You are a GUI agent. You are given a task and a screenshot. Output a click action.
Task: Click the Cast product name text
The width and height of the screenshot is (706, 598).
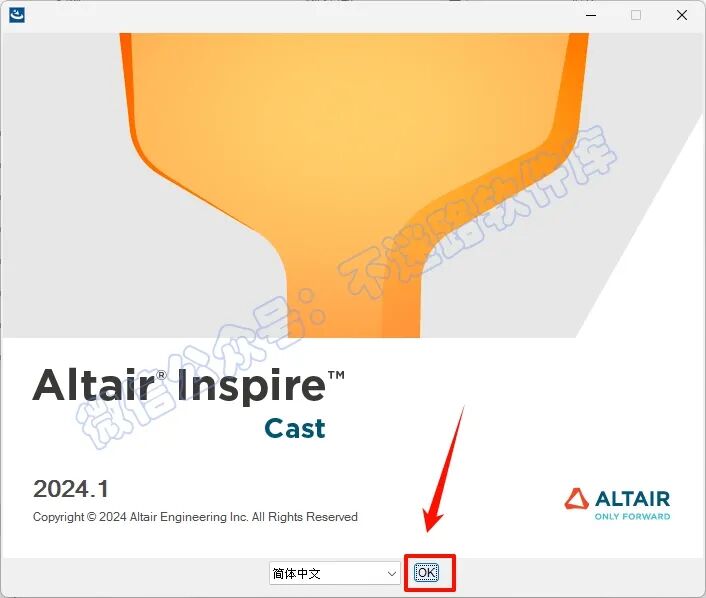[294, 428]
